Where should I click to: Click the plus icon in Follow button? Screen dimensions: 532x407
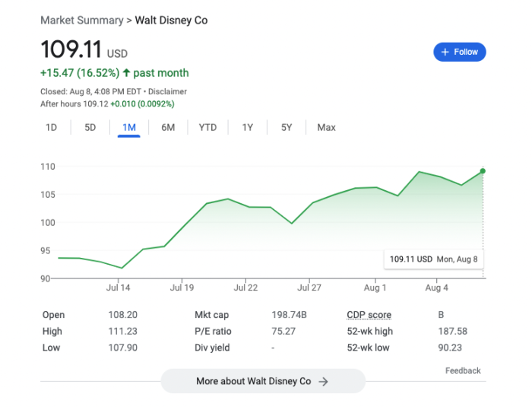click(x=444, y=52)
